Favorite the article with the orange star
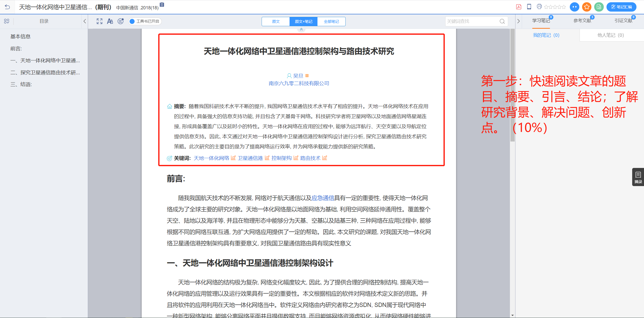 (586, 7)
